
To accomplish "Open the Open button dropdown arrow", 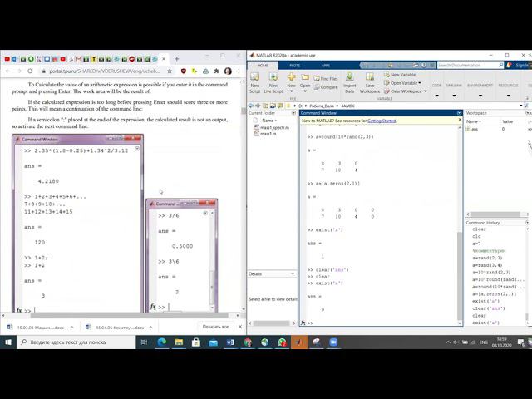I will click(305, 91).
